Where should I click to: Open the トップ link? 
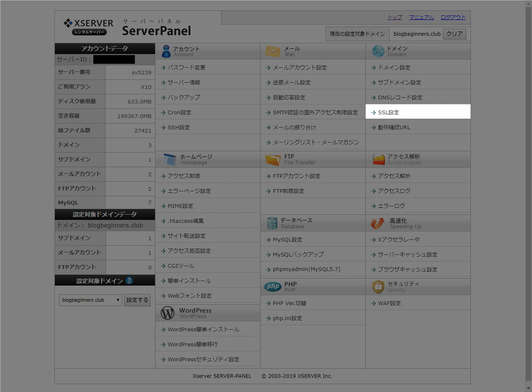[395, 17]
